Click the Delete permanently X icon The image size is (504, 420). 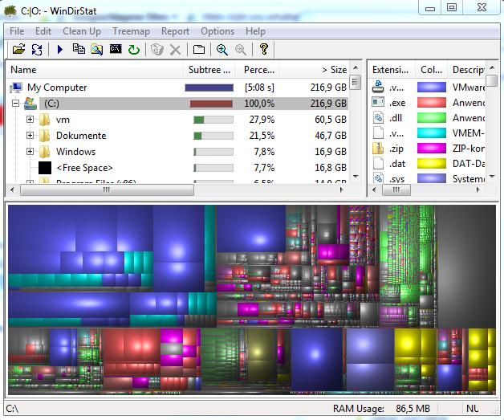(x=175, y=50)
